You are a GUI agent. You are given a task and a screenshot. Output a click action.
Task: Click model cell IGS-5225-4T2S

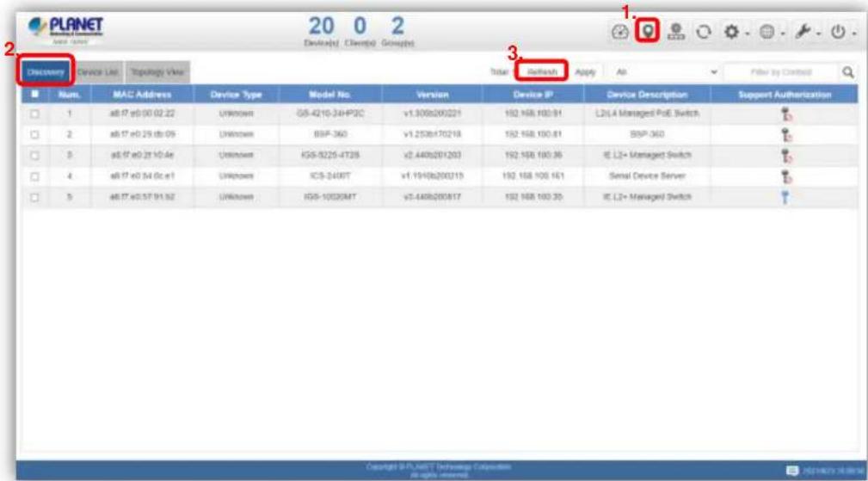pyautogui.click(x=330, y=155)
